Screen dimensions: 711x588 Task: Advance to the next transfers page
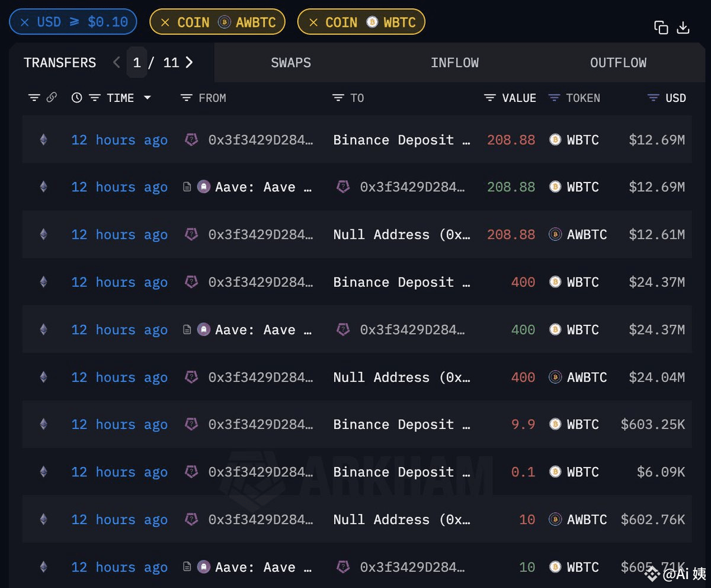pyautogui.click(x=188, y=62)
